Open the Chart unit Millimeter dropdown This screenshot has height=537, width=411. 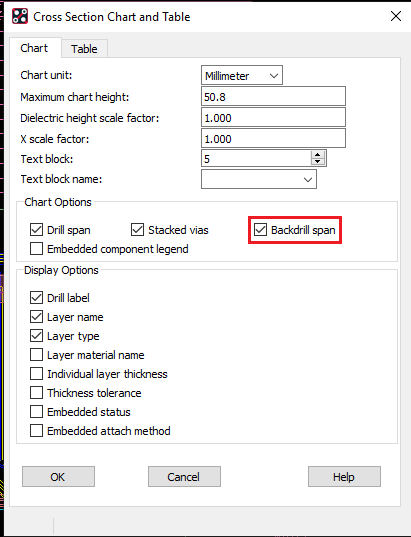(x=242, y=75)
